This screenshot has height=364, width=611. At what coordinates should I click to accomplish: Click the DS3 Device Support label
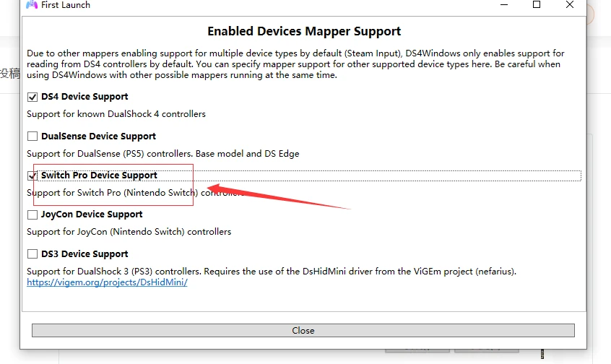(84, 254)
